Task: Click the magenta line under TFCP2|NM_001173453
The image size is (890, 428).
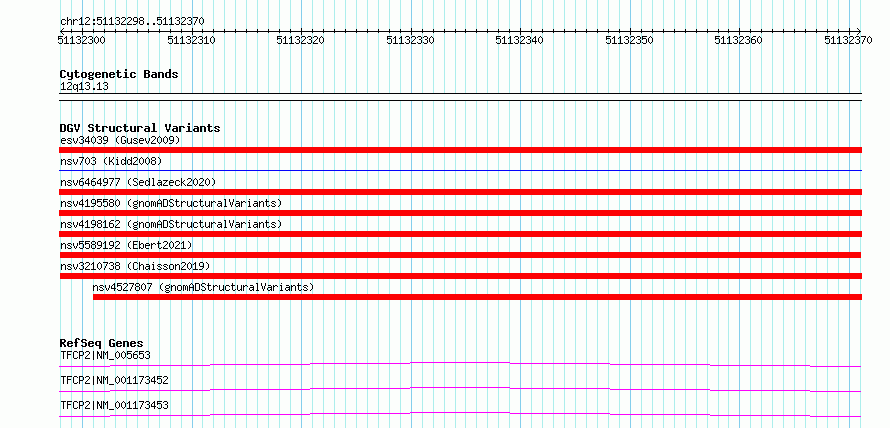Action: (460, 414)
